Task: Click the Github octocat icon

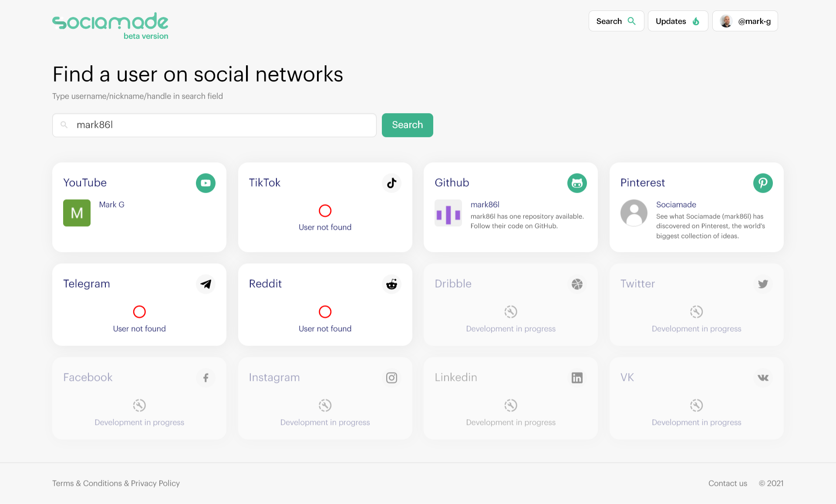Action: click(x=577, y=183)
